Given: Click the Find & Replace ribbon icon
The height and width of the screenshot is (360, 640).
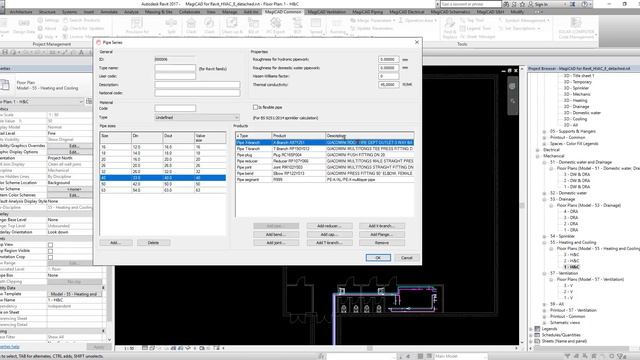Looking at the screenshot, I should click(x=449, y=28).
